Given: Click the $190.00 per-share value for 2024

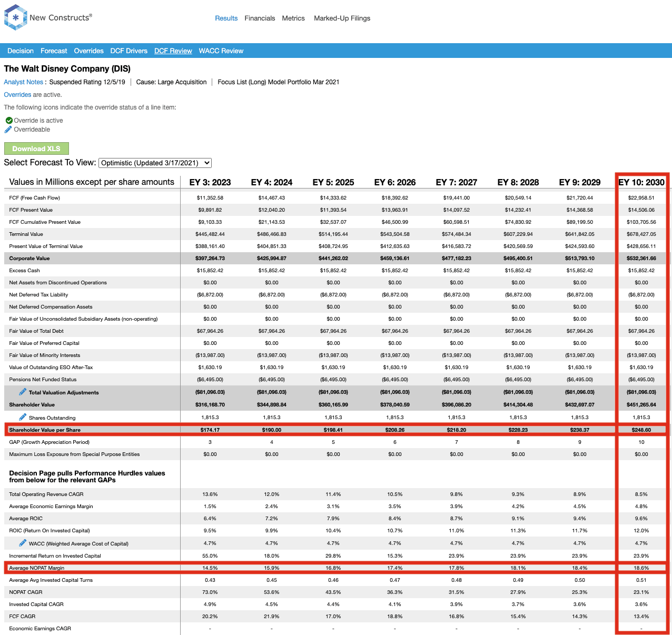Looking at the screenshot, I should pyautogui.click(x=272, y=430).
